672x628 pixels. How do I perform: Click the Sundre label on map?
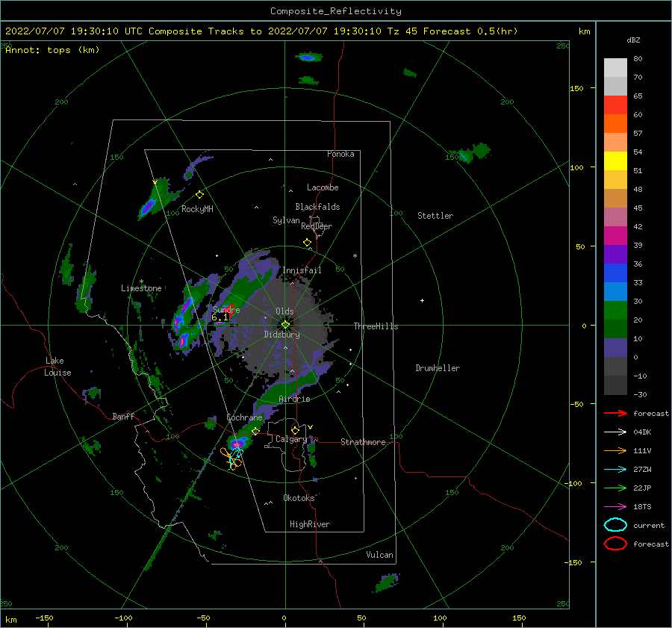point(226,309)
